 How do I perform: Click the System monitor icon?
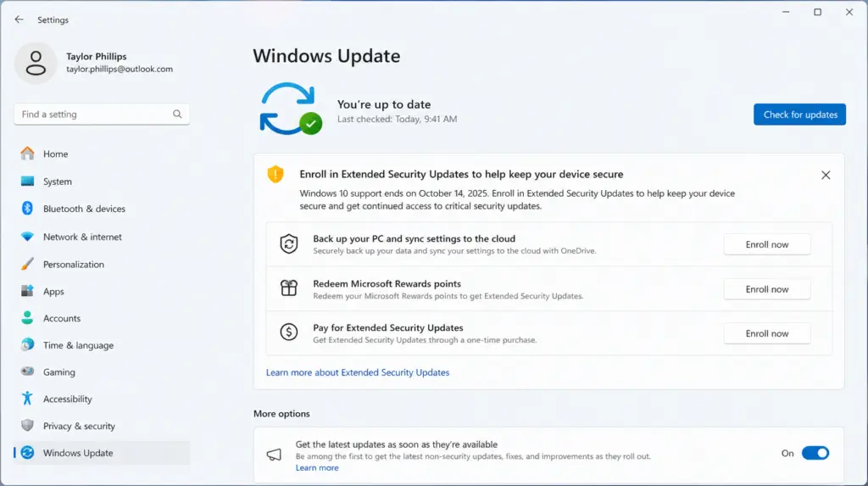tap(27, 182)
